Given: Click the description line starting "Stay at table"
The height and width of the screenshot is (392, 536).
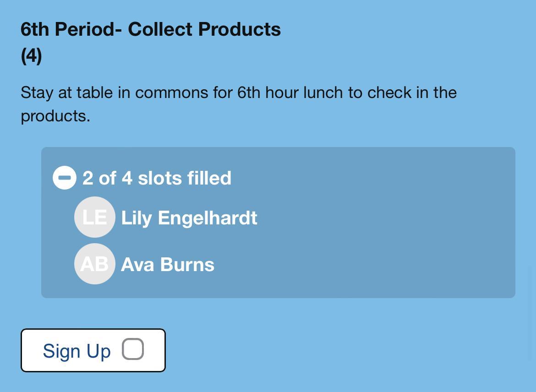Looking at the screenshot, I should point(238,93).
